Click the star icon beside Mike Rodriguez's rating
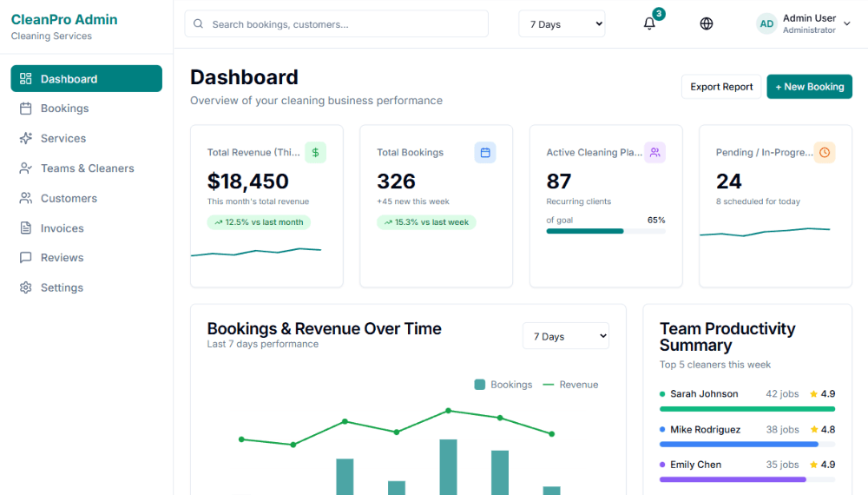Screen dimensions: 868x495 click(814, 430)
